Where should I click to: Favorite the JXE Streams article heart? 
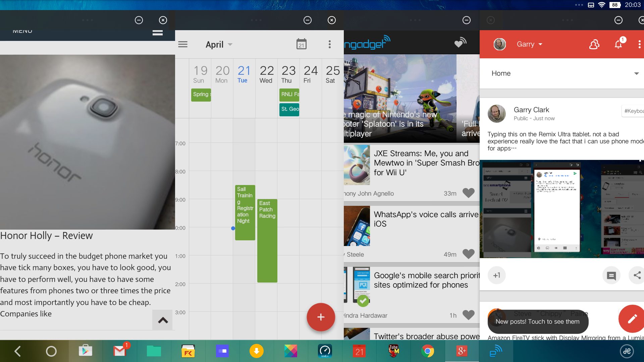coord(468,193)
